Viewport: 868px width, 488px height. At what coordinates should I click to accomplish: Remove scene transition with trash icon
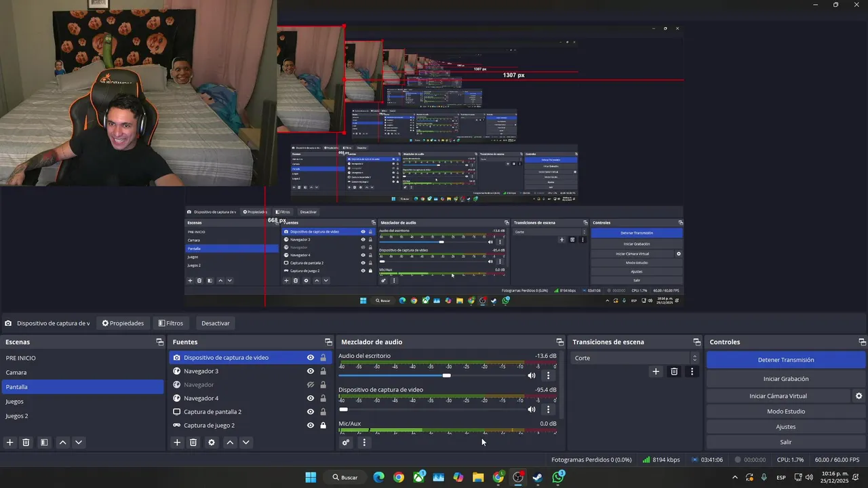point(674,371)
